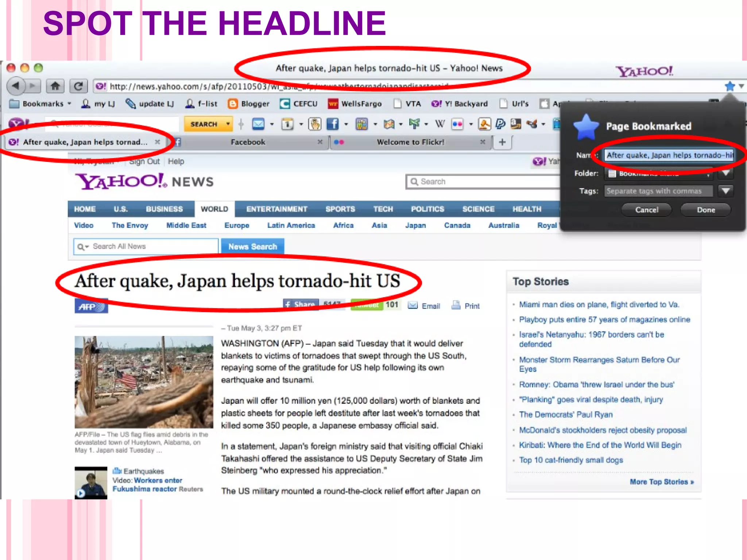
Task: Click the Amazon icon in Yahoo toolbar
Action: tap(515, 124)
